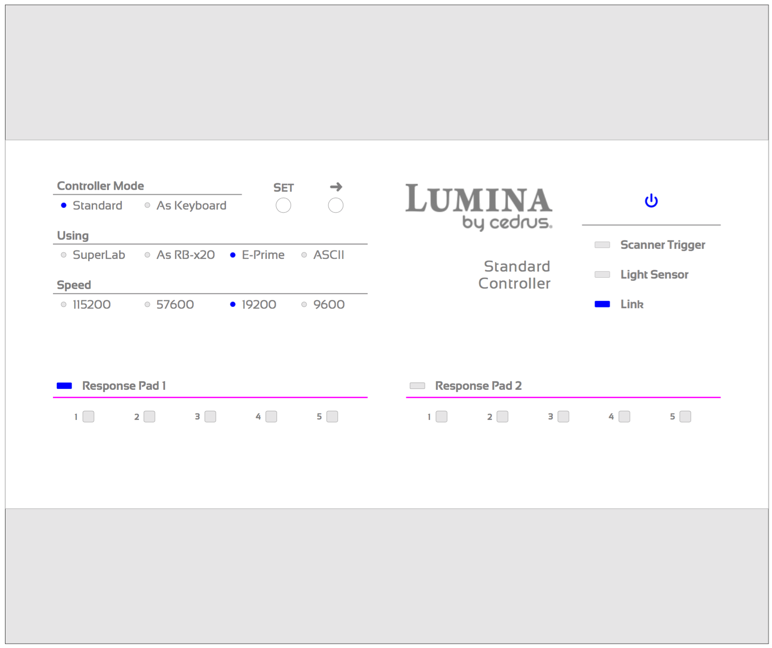Toggle button 3 on Response Pad 1
772x648 pixels.
tap(210, 417)
